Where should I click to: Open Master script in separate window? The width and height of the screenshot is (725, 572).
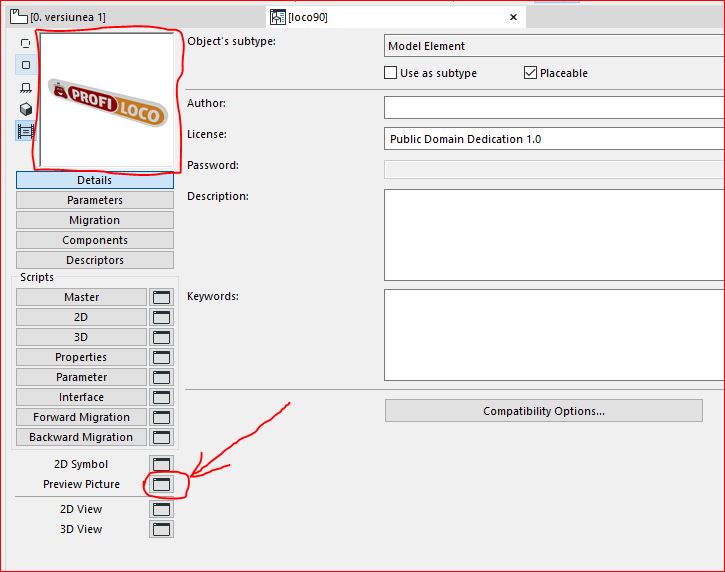coord(161,297)
